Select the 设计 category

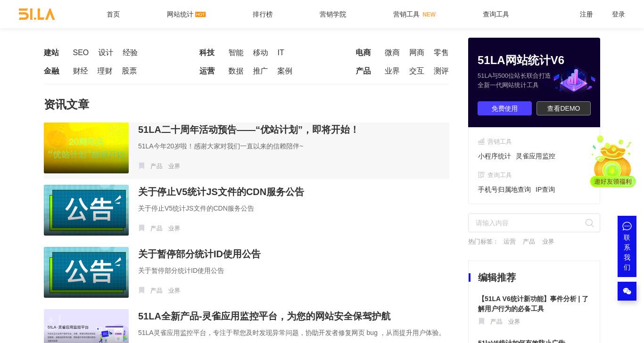[106, 53]
